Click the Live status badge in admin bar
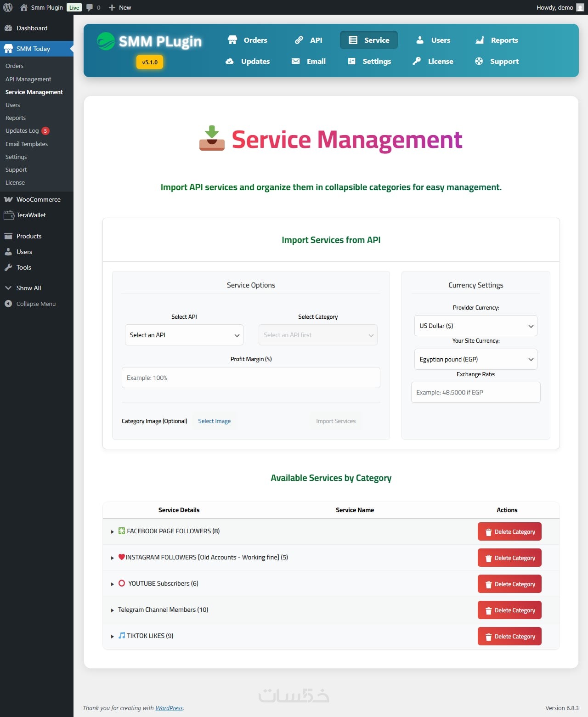This screenshot has width=588, height=717. point(74,7)
